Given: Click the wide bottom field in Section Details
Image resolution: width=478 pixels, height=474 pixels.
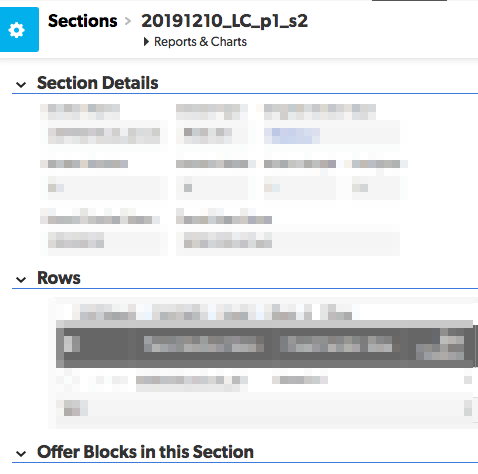Looking at the screenshot, I should 288,240.
